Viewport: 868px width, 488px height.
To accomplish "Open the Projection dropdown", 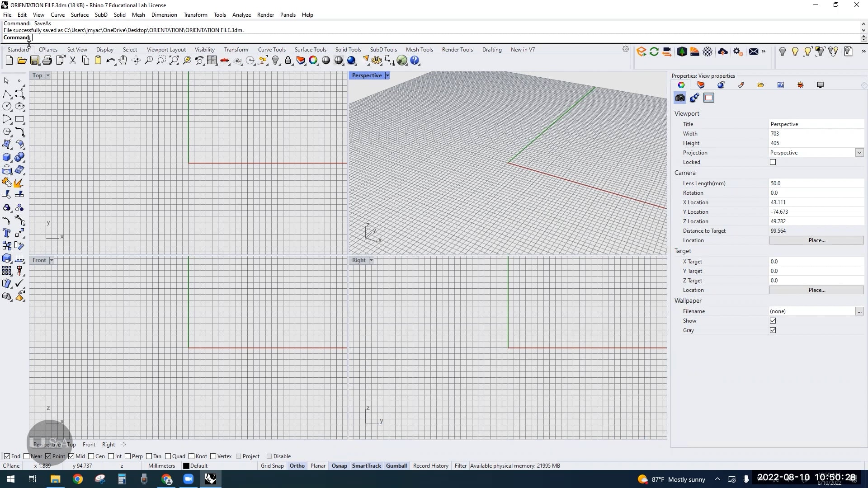I will [x=859, y=153].
